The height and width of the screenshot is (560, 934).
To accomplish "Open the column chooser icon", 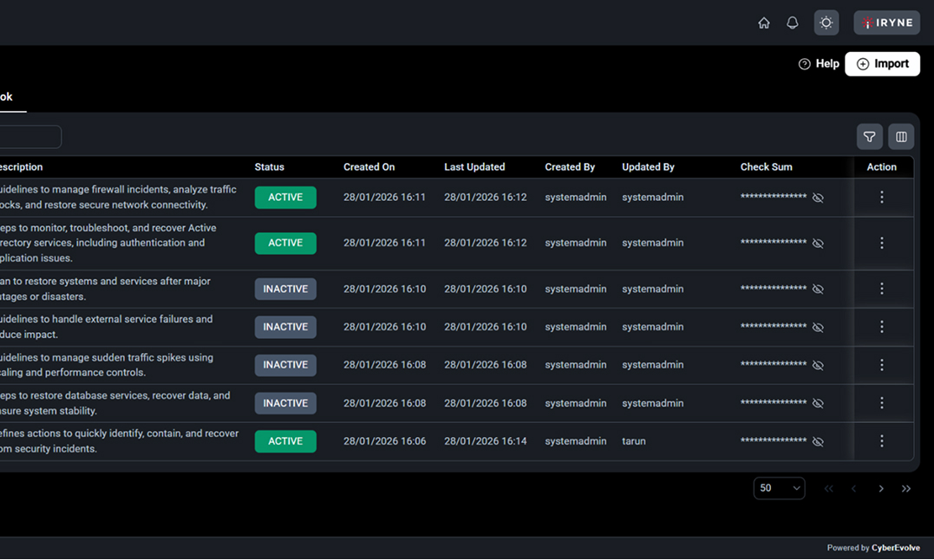I will 901,137.
